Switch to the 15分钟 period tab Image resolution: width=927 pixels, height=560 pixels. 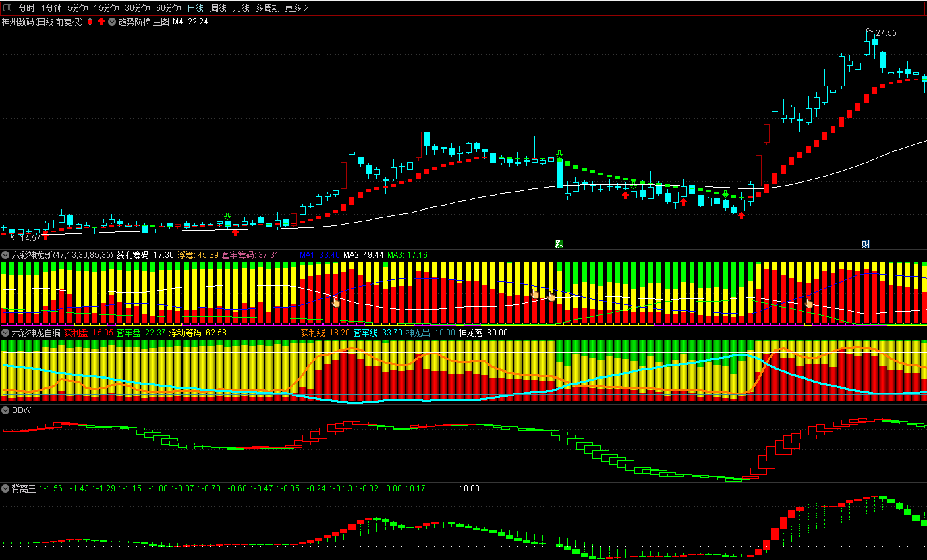[x=107, y=8]
